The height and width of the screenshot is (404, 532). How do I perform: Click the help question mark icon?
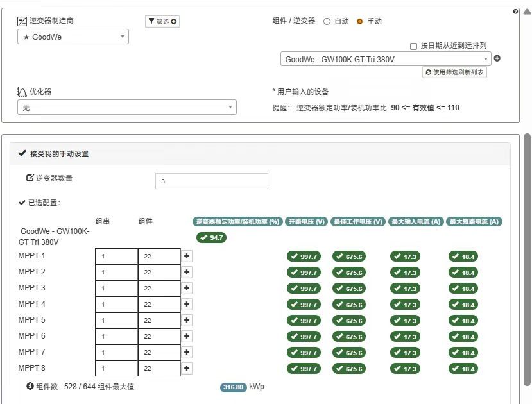(x=515, y=12)
